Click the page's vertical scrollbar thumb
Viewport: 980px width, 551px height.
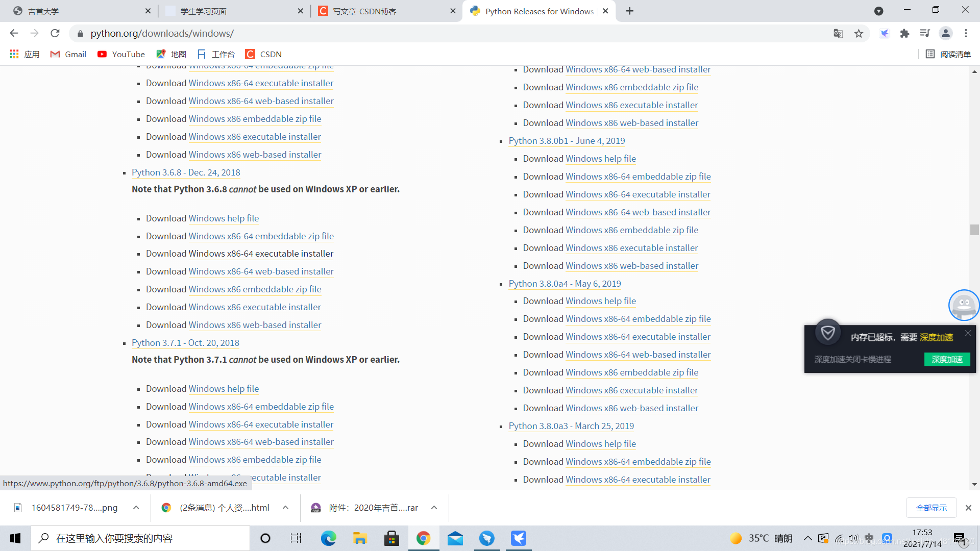(x=974, y=230)
